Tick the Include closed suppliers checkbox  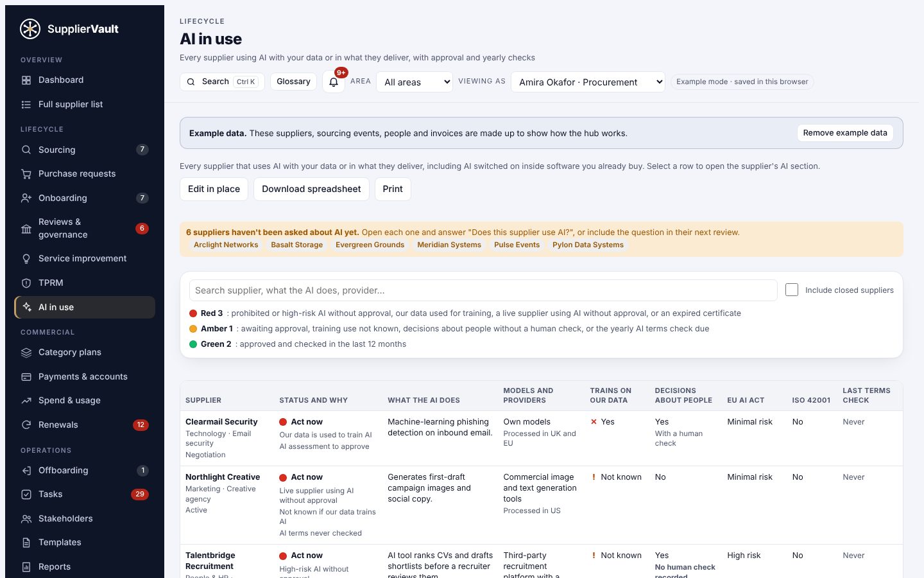coord(792,290)
